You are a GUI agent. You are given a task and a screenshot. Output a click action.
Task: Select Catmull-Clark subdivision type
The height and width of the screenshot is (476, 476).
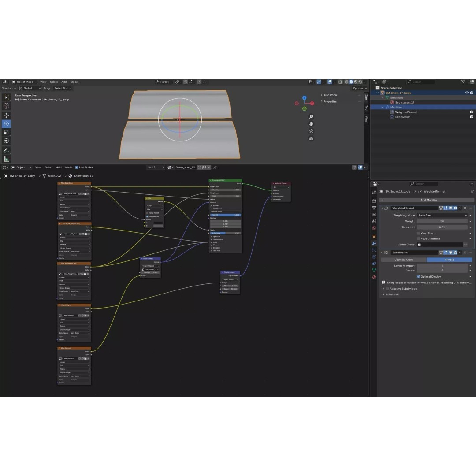click(x=404, y=260)
